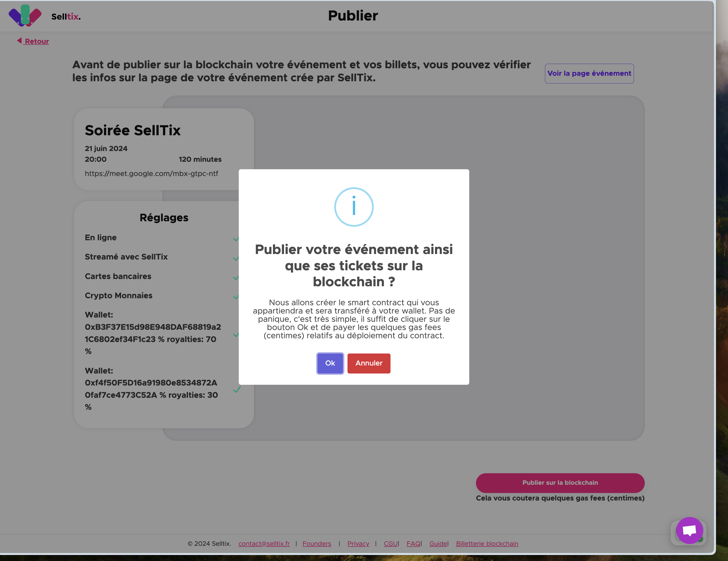The image size is (728, 561).
Task: Open the Privacy footer link
Action: click(358, 543)
